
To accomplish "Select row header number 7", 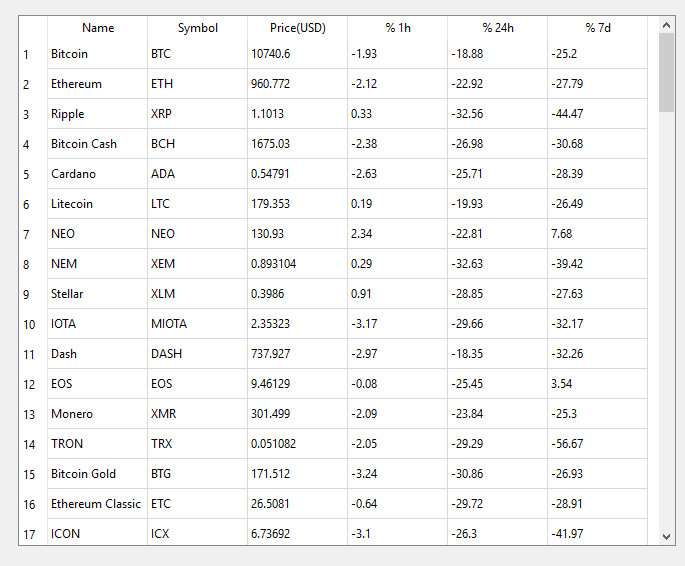I will click(33, 234).
